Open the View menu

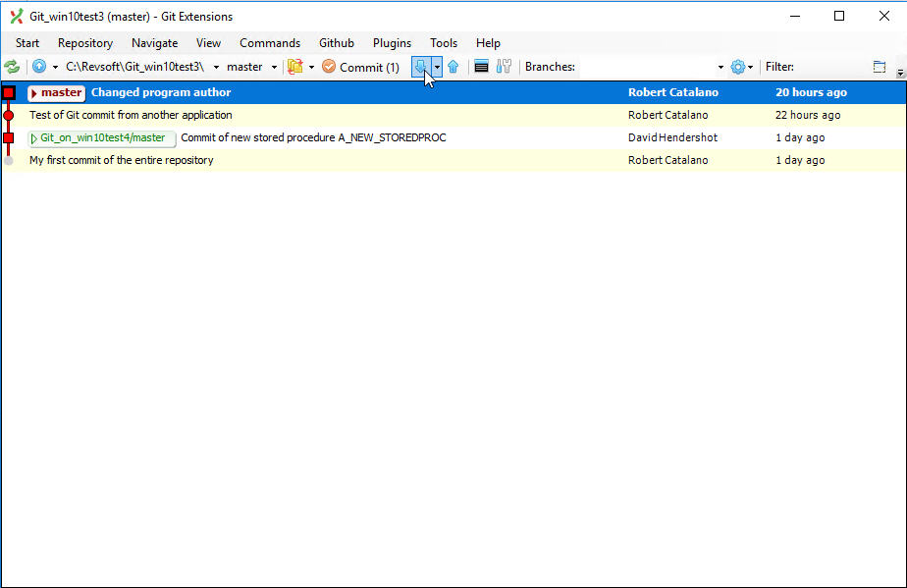tap(208, 43)
